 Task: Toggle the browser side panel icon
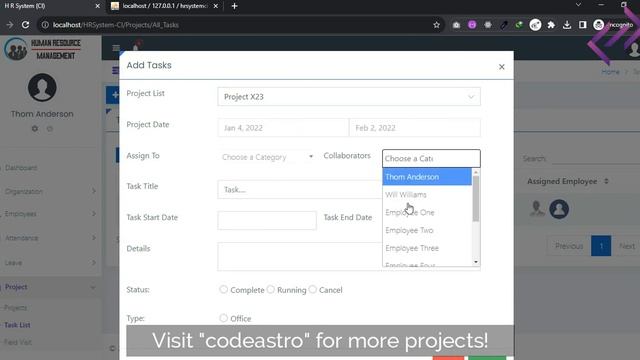click(582, 25)
